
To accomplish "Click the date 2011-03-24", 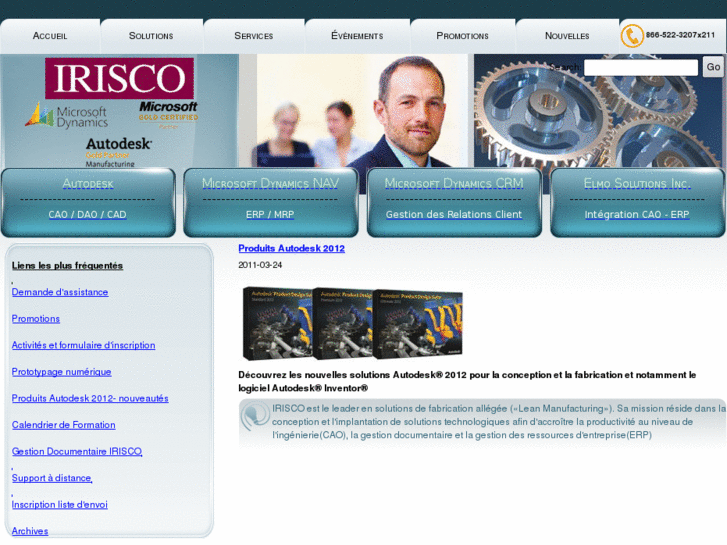I will pyautogui.click(x=260, y=265).
